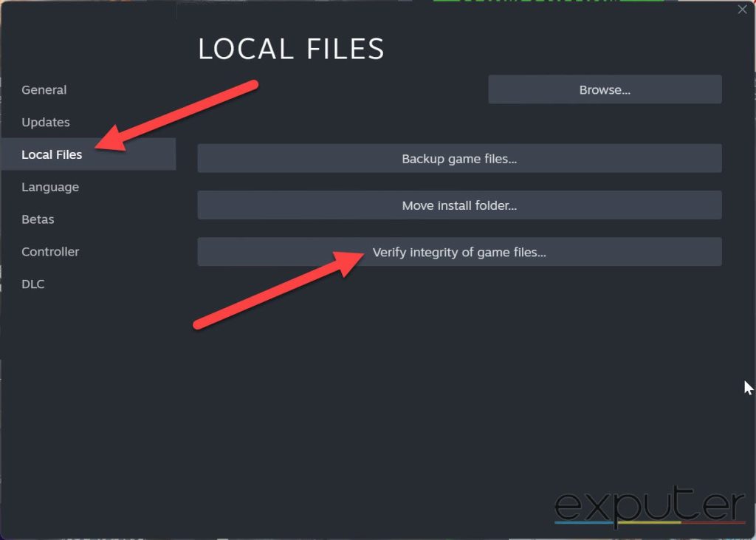756x540 pixels.
Task: Select the Betas tab
Action: pos(38,219)
